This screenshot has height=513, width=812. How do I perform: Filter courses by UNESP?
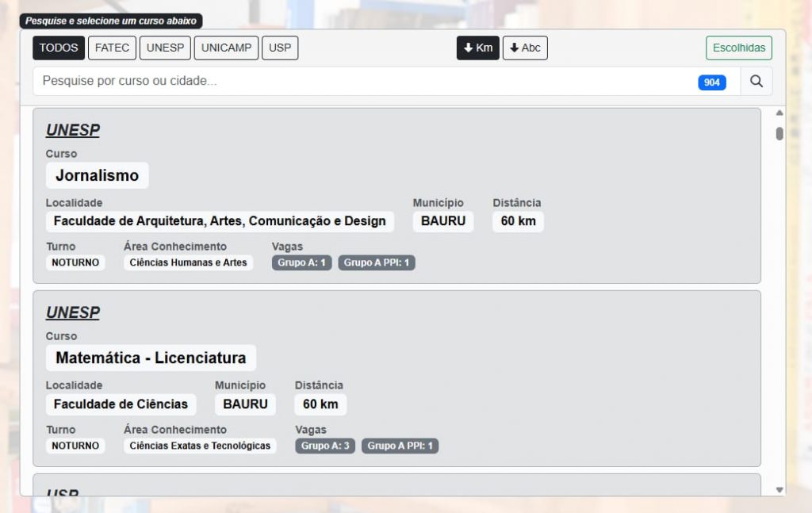tap(165, 48)
